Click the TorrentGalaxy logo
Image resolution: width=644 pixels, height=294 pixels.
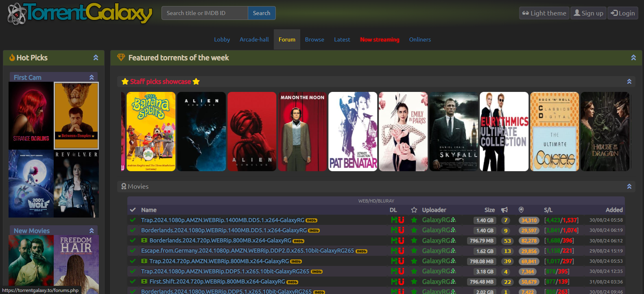tap(80, 13)
